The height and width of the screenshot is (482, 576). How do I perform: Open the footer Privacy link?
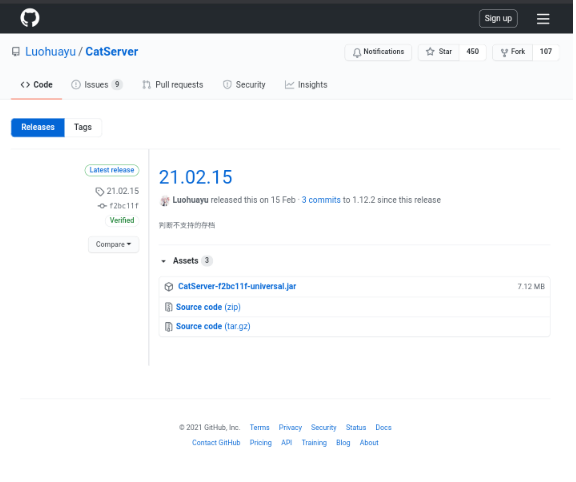click(x=290, y=428)
